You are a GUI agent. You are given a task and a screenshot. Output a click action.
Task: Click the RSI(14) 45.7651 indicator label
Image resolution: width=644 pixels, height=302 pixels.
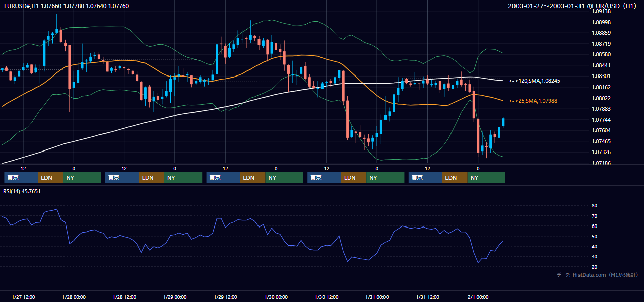point(22,191)
